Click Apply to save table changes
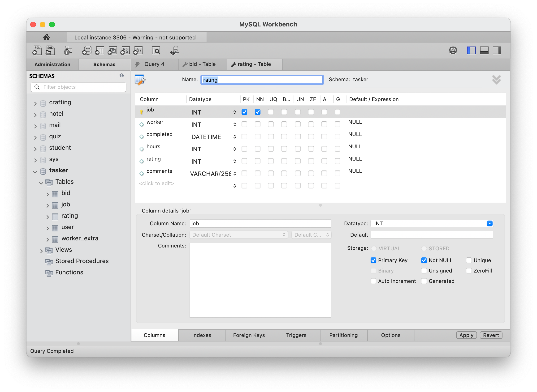This screenshot has width=537, height=392. (x=465, y=335)
